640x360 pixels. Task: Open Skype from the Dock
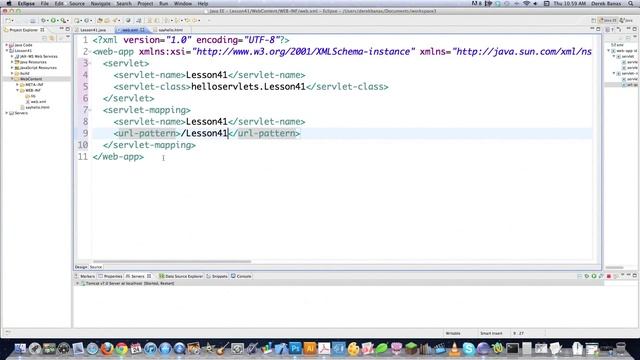point(469,349)
